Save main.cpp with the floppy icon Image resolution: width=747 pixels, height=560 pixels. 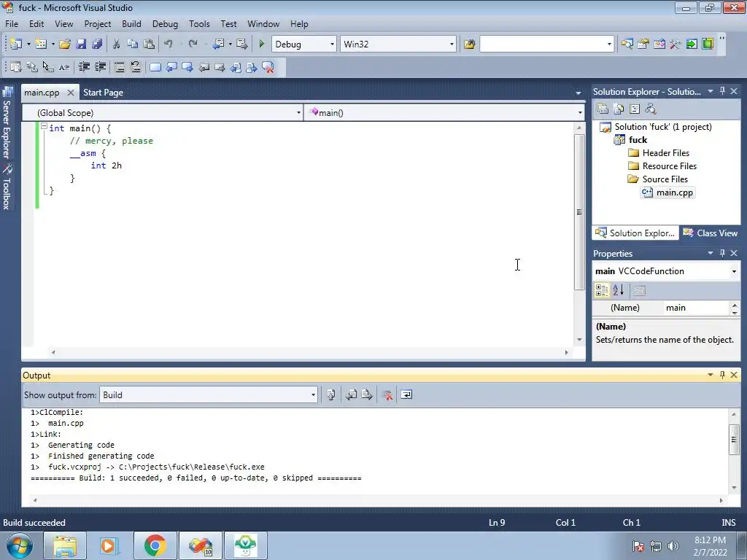[x=81, y=44]
